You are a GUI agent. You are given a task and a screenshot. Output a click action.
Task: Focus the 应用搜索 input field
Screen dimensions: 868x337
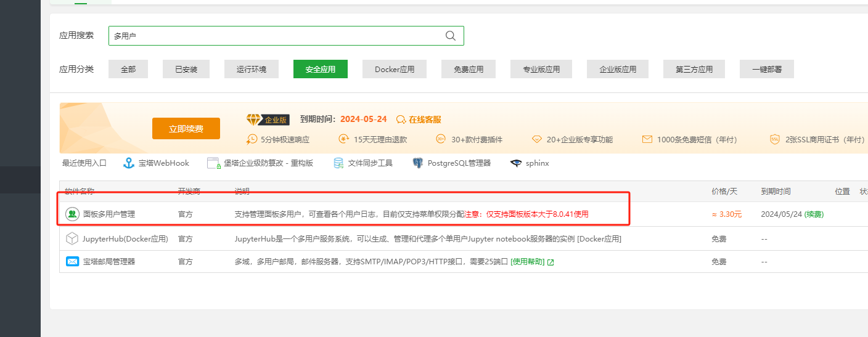click(x=286, y=36)
